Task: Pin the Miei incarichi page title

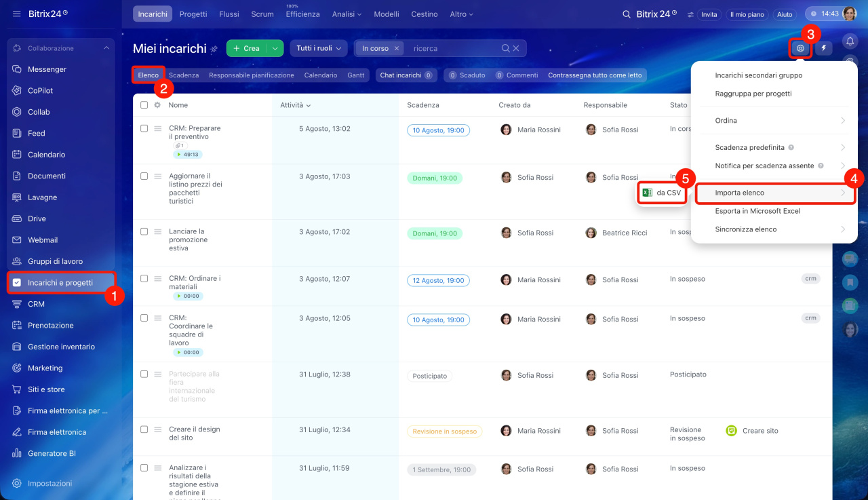Action: click(x=214, y=49)
